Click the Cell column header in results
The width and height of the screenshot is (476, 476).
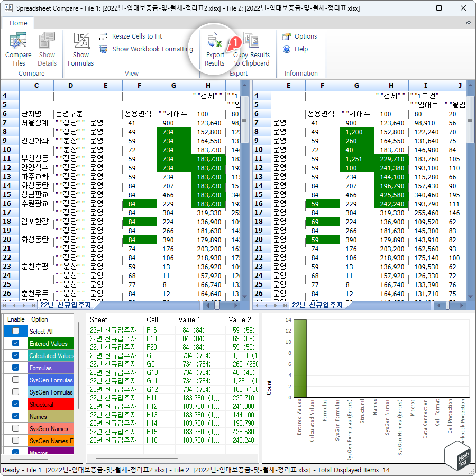click(159, 319)
